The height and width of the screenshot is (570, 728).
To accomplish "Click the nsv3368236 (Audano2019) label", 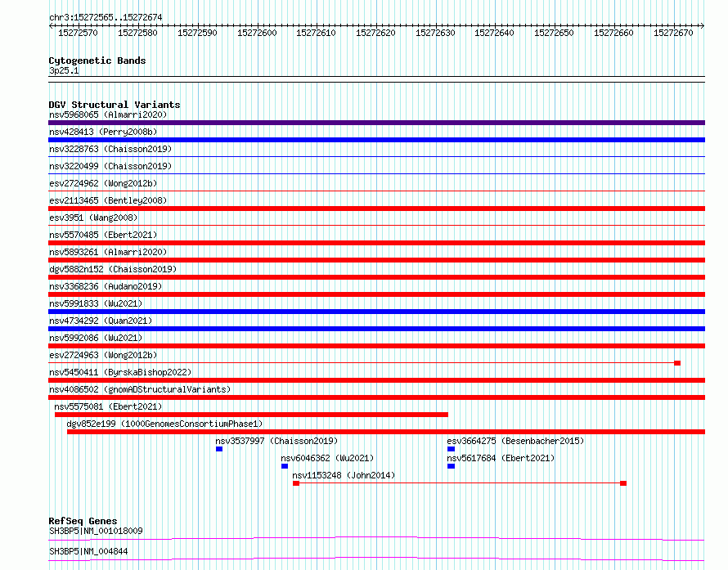I will [106, 286].
